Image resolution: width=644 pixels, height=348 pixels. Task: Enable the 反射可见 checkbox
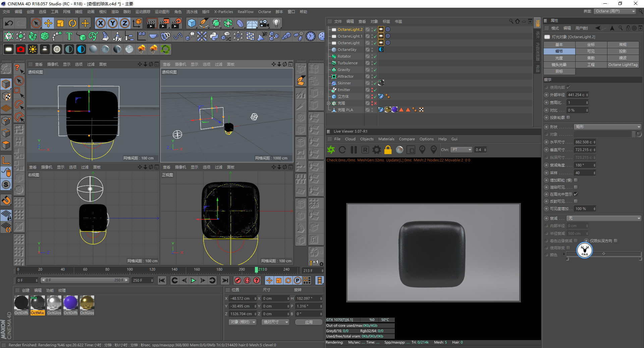(x=576, y=201)
